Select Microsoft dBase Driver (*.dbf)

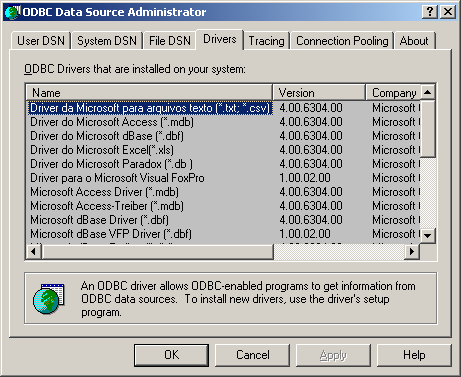pos(99,220)
